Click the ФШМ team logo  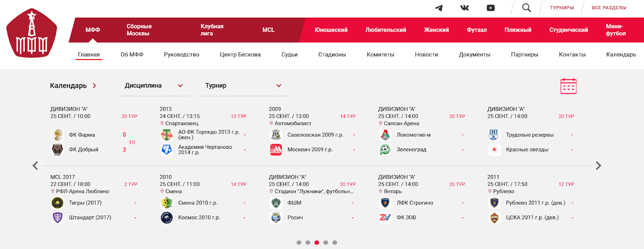(x=276, y=203)
